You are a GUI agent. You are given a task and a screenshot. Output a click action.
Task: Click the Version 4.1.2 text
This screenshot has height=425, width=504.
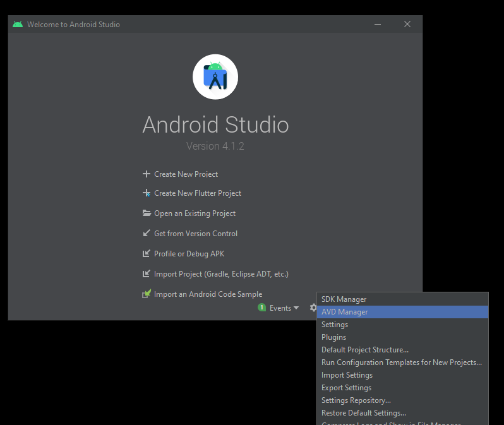pyautogui.click(x=215, y=146)
